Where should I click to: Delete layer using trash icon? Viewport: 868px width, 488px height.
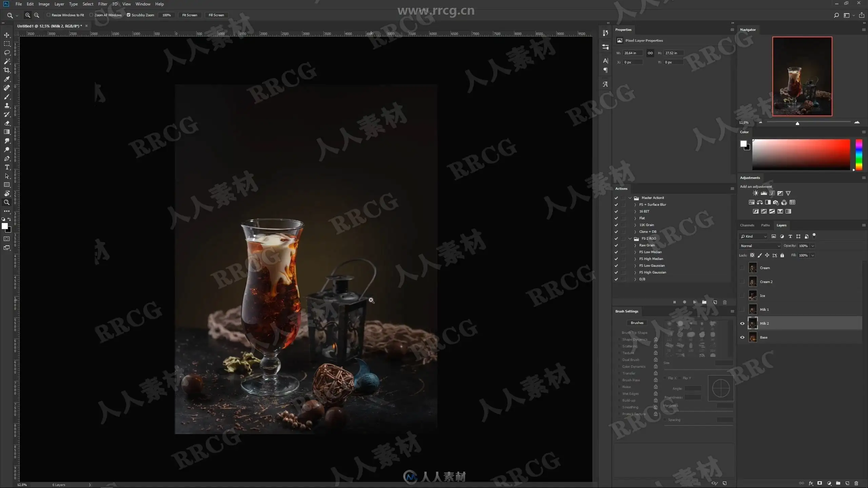pos(856,483)
